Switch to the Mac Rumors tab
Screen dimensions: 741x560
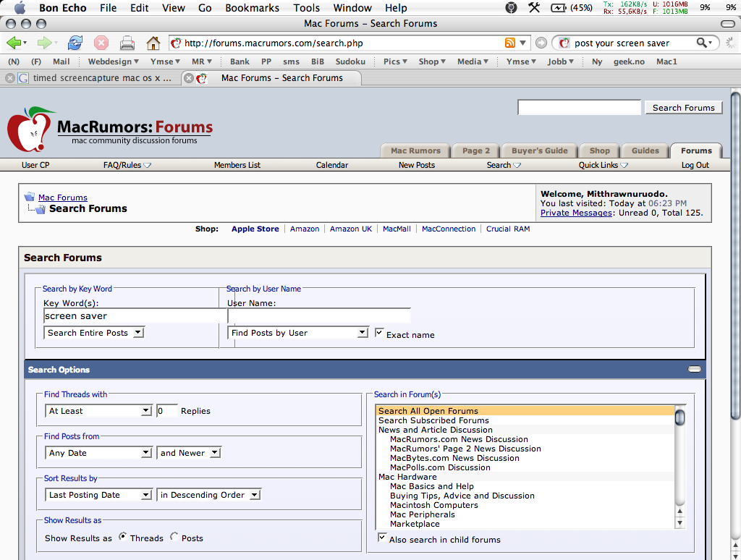(x=415, y=150)
